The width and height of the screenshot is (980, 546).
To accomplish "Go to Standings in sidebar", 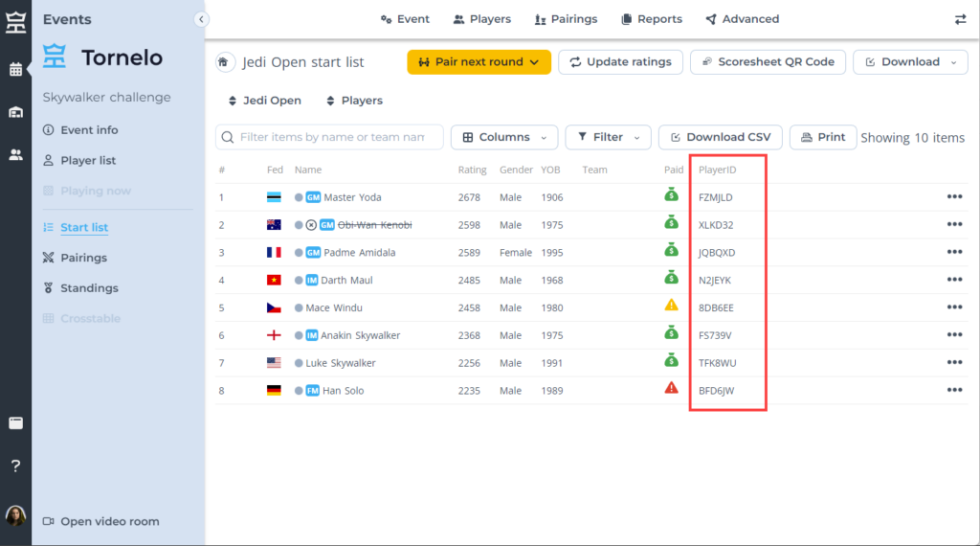I will point(80,288).
